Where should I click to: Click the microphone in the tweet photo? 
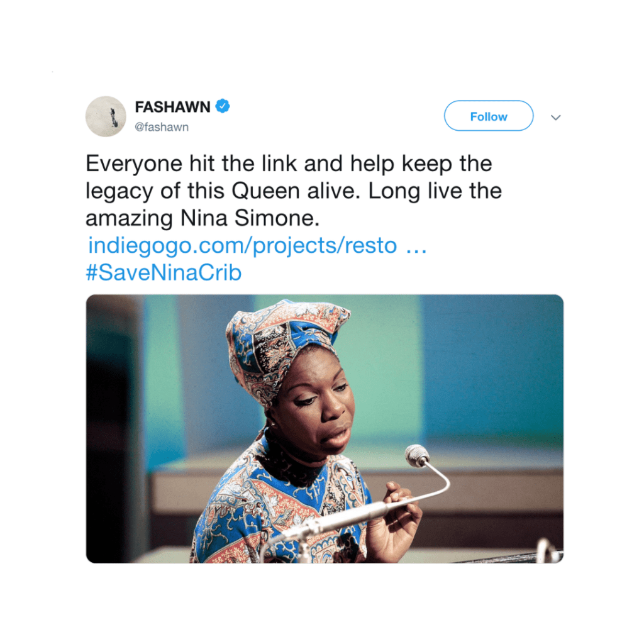[416, 455]
